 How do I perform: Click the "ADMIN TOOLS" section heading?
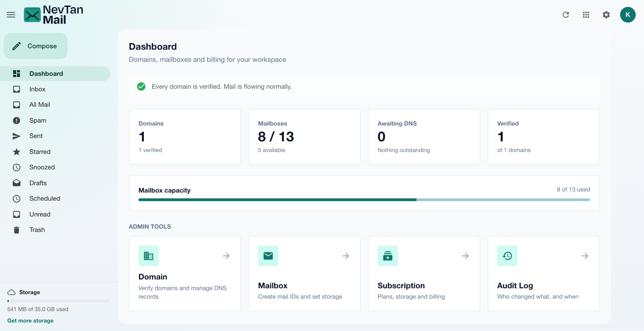click(150, 227)
